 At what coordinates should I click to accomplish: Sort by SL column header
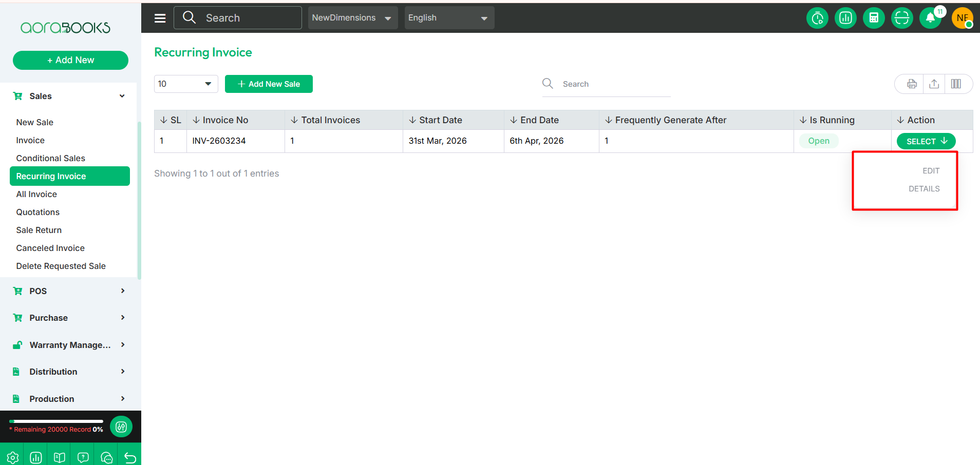(x=171, y=120)
